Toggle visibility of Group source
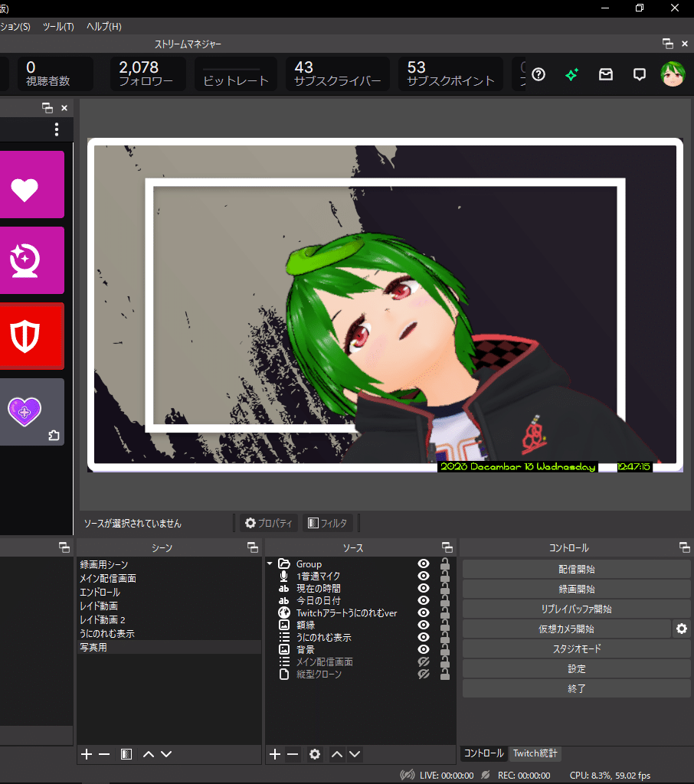Screen dimensions: 694x784 [424, 563]
